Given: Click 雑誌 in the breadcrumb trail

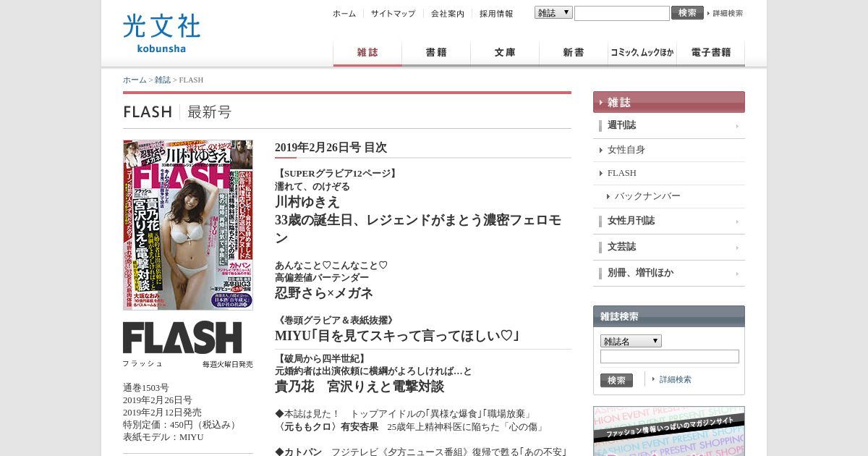Looking at the screenshot, I should [x=163, y=80].
